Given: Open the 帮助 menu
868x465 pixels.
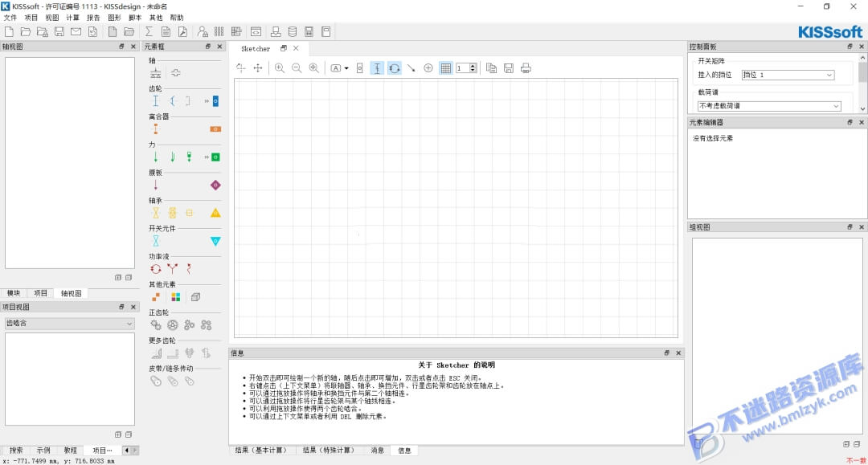Looking at the screenshot, I should click(x=177, y=18).
